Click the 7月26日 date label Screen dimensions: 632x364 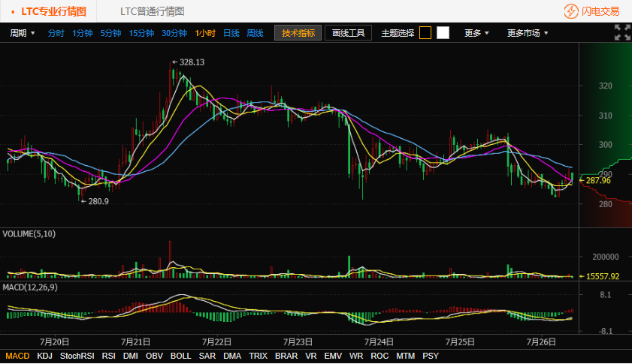(x=541, y=342)
